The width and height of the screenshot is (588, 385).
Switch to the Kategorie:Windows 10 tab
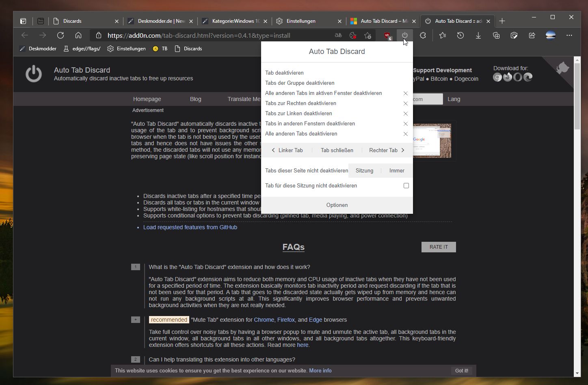point(235,21)
